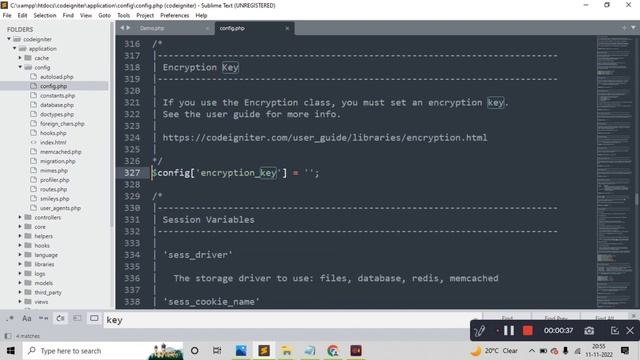Open the tab list dropdown arrow
640x360 pixels.
633,28
